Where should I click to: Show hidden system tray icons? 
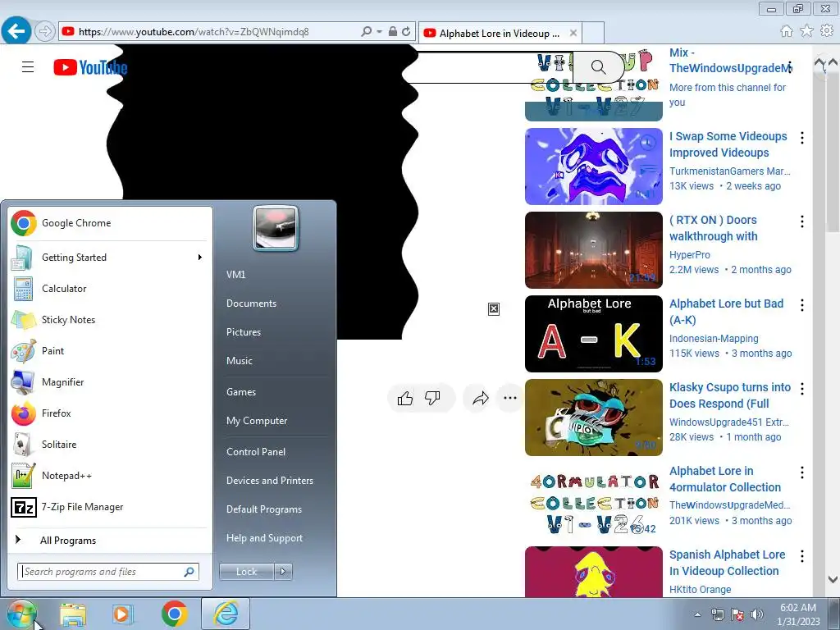pos(697,614)
